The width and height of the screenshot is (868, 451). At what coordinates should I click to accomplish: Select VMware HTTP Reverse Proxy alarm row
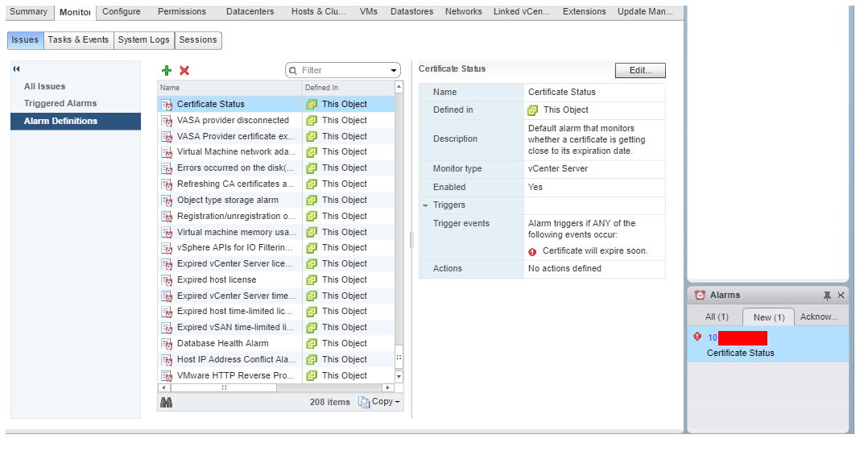[276, 376]
